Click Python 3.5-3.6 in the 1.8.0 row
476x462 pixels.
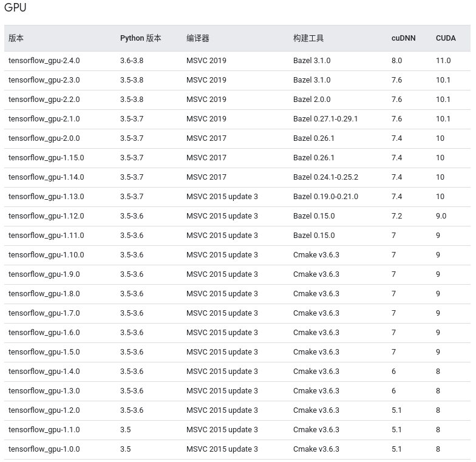(x=132, y=294)
